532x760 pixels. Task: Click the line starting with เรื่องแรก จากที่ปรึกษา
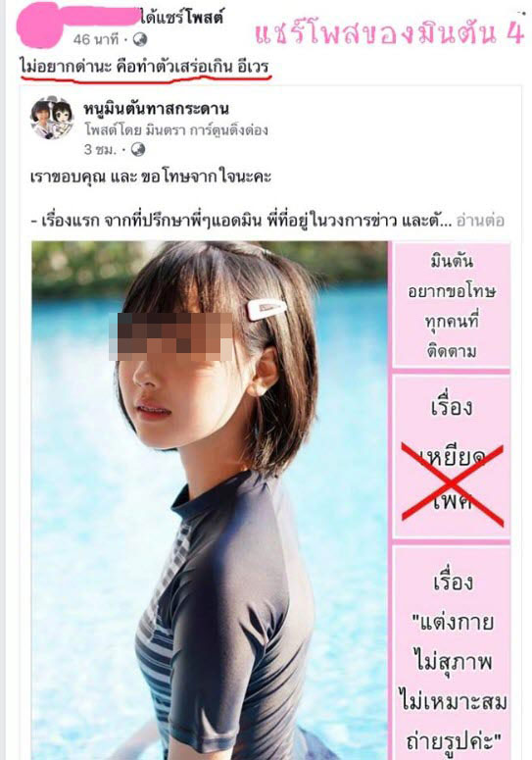coord(241,221)
